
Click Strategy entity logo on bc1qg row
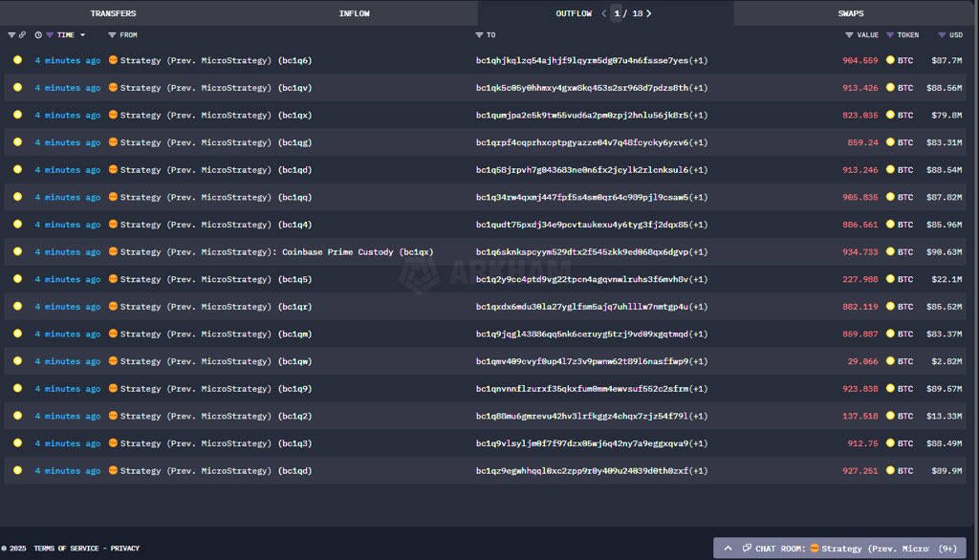coord(113,142)
